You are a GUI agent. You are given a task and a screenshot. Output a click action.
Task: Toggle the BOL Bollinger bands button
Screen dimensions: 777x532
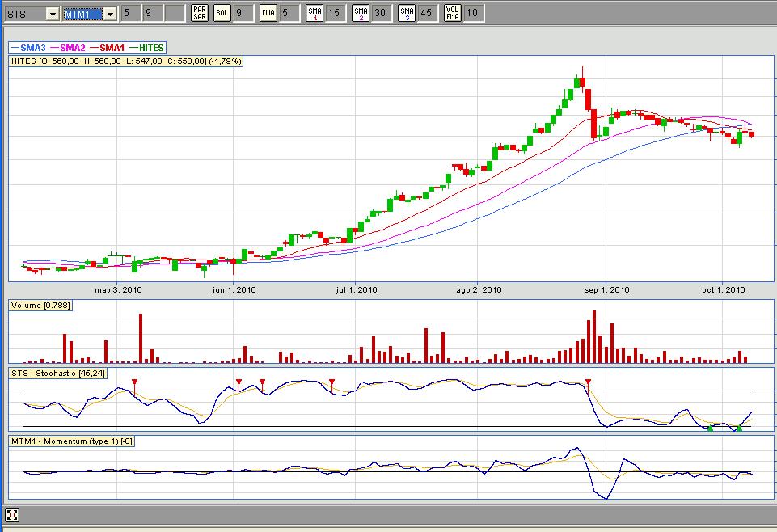click(x=222, y=13)
